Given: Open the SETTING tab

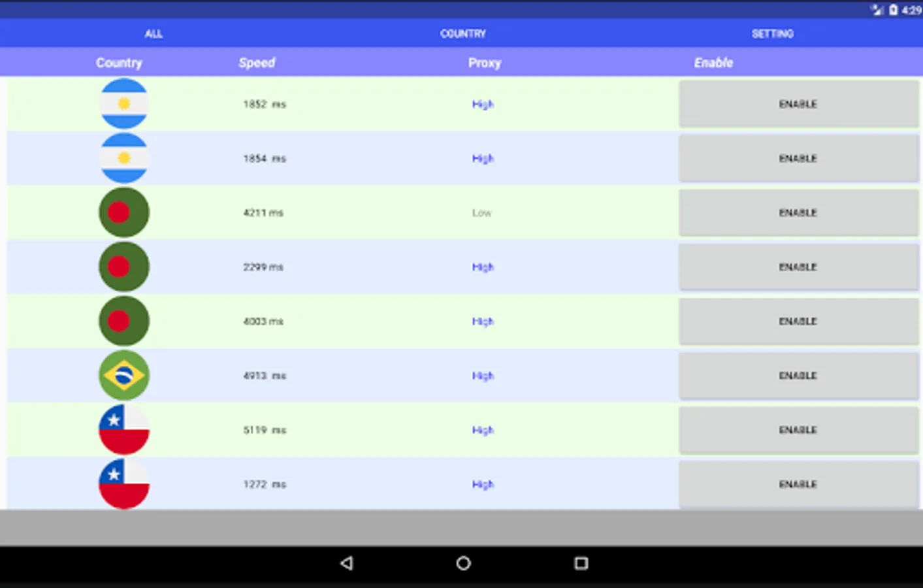Looking at the screenshot, I should point(772,33).
